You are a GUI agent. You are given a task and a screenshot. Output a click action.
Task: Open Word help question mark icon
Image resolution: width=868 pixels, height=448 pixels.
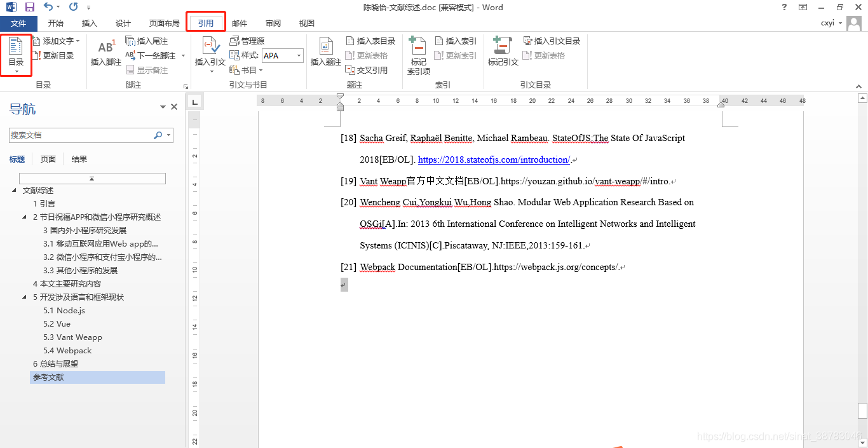[x=784, y=7]
